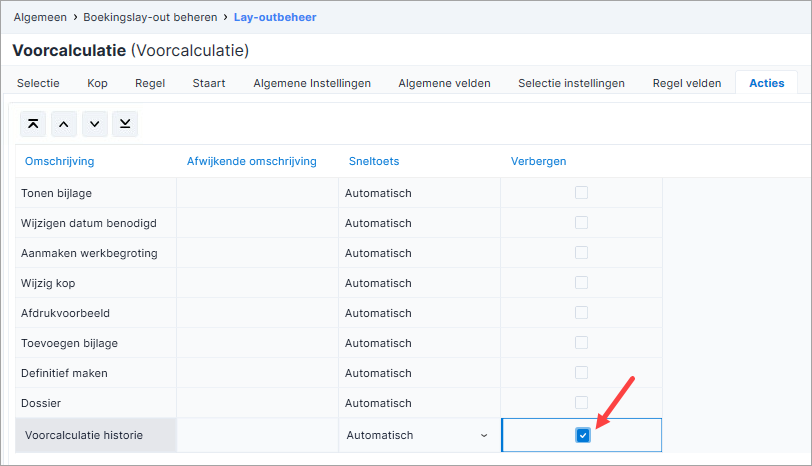
Task: Click Sneltoets cell of Aanmaken werkbegroting
Action: [x=419, y=253]
